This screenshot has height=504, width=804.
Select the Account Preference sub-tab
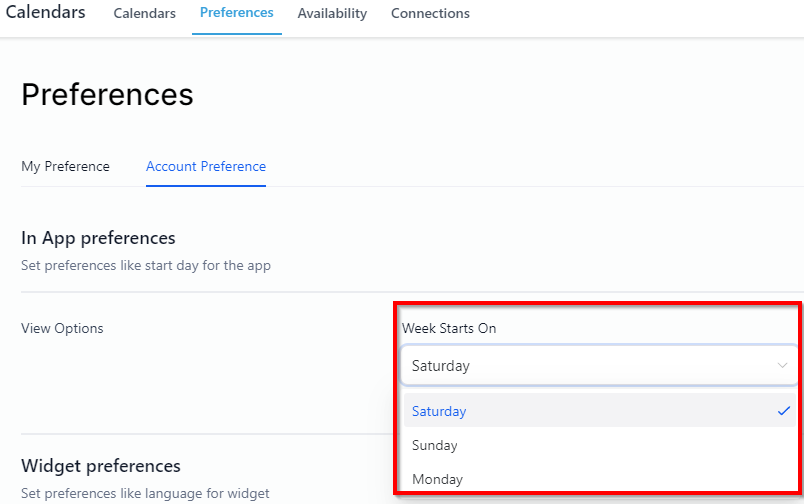206,166
